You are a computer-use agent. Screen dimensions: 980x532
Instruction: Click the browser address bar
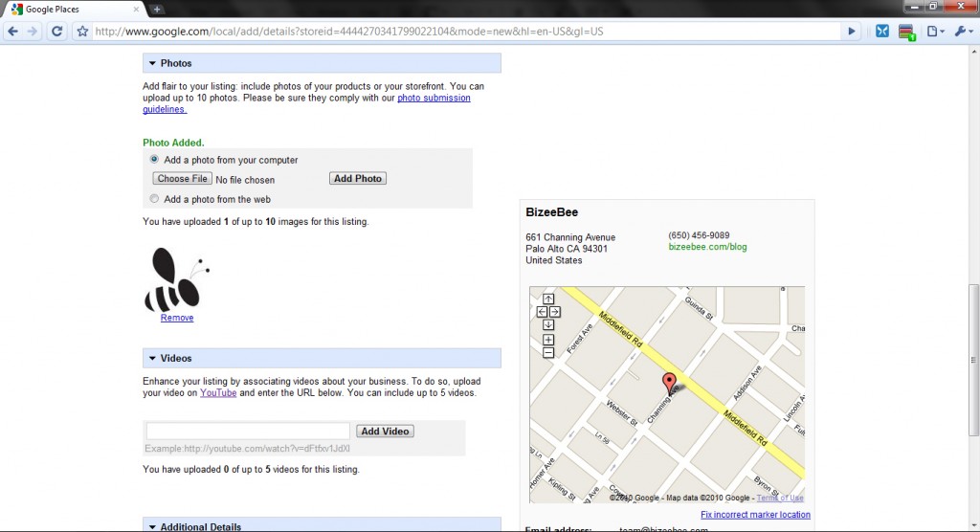(466, 32)
